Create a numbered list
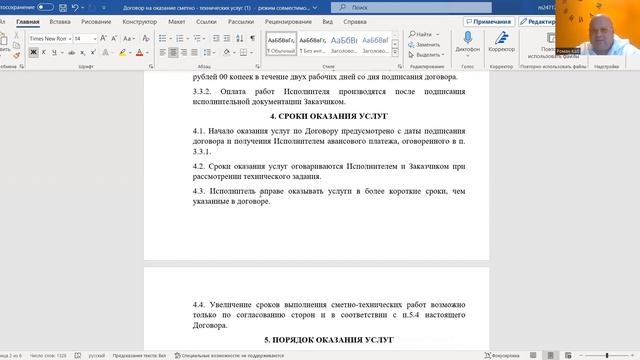The image size is (640, 360). (x=180, y=38)
